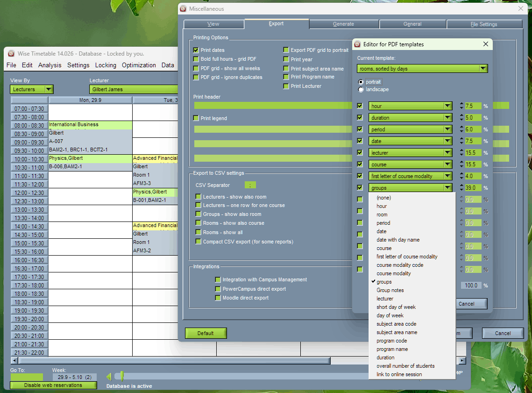Viewport: 532px width, 393px height.
Task: Enable Print year
Action: click(286, 59)
